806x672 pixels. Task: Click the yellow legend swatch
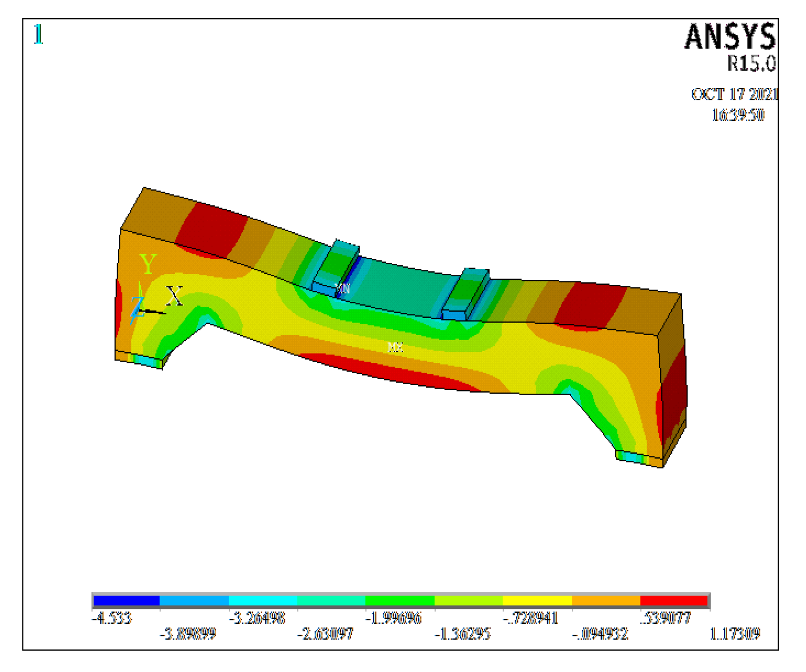pyautogui.click(x=537, y=600)
